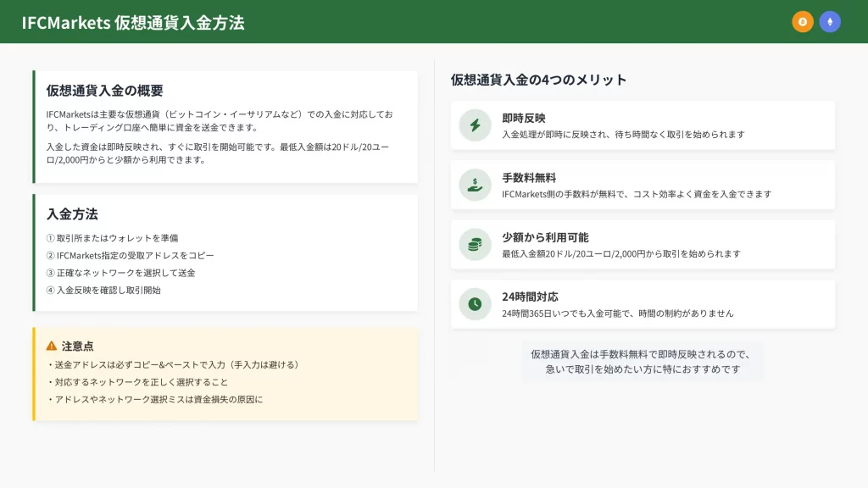Select step ① 取引所またはウォレットを準備
Viewport: 868px width, 488px height.
(x=112, y=238)
